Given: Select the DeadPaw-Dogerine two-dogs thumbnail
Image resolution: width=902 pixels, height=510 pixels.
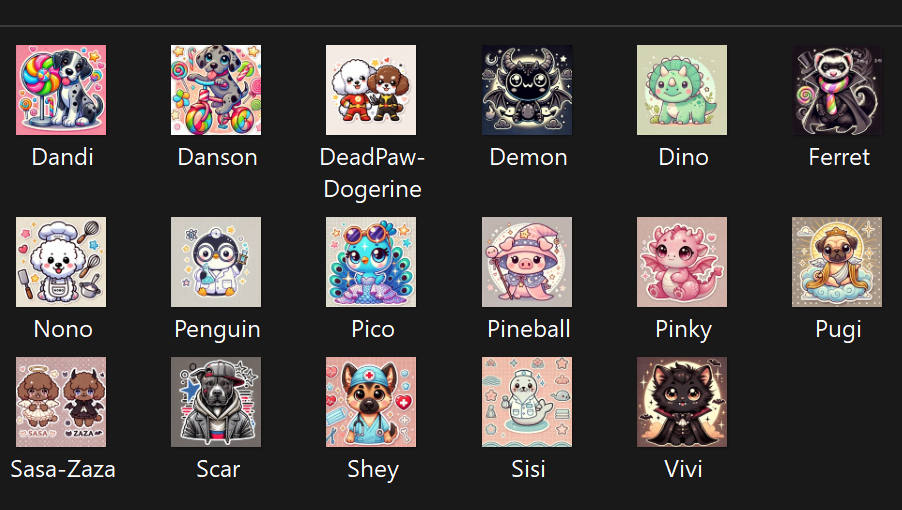Looking at the screenshot, I should click(x=371, y=90).
